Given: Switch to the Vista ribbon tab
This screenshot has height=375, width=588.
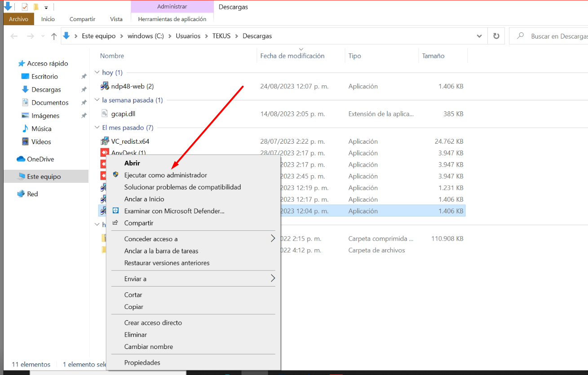Looking at the screenshot, I should pos(116,19).
